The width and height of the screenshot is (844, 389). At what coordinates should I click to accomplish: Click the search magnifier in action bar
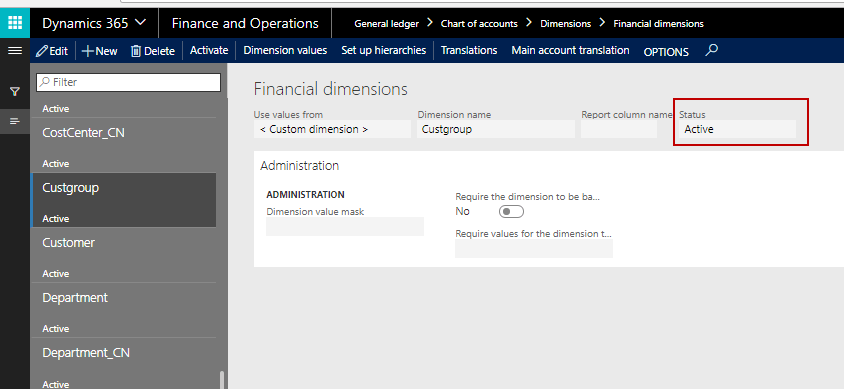[x=712, y=51]
